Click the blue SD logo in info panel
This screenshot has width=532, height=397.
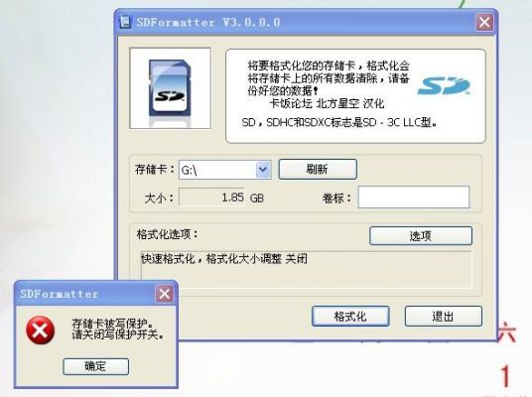point(444,85)
